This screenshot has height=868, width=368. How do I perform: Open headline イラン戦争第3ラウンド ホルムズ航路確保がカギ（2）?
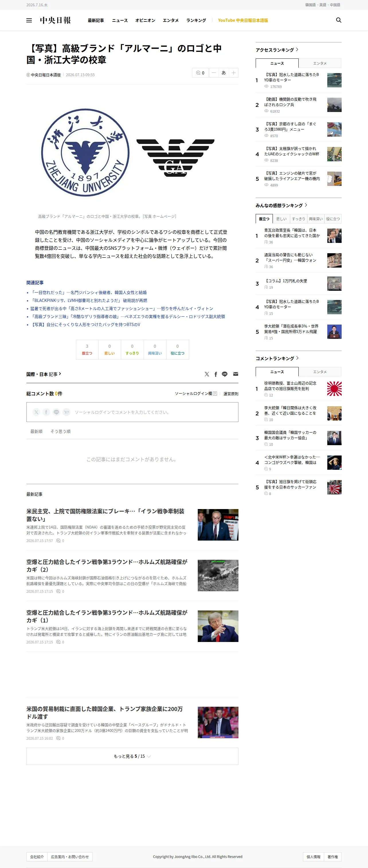coord(107,565)
